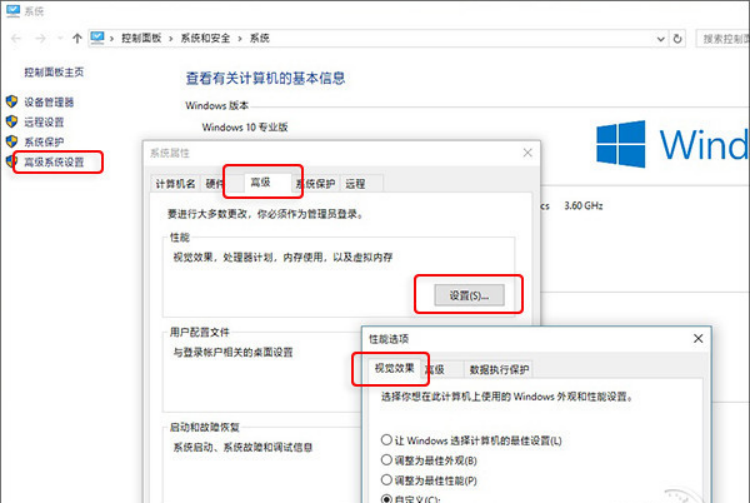Go up one level with the up arrow

coord(77,38)
